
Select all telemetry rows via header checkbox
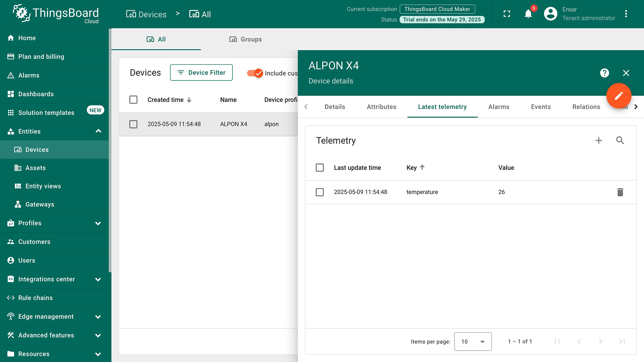pyautogui.click(x=320, y=168)
